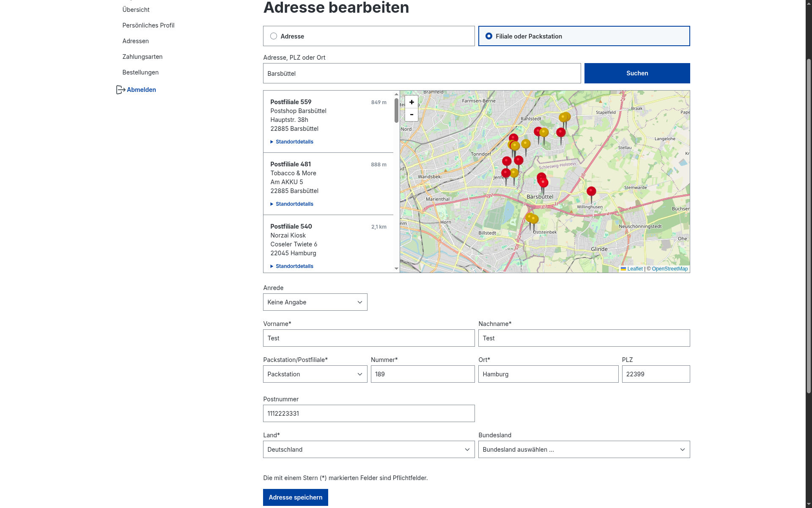The width and height of the screenshot is (812, 508).
Task: Click the Leaflet flag icon in map attribution
Action: (623, 269)
